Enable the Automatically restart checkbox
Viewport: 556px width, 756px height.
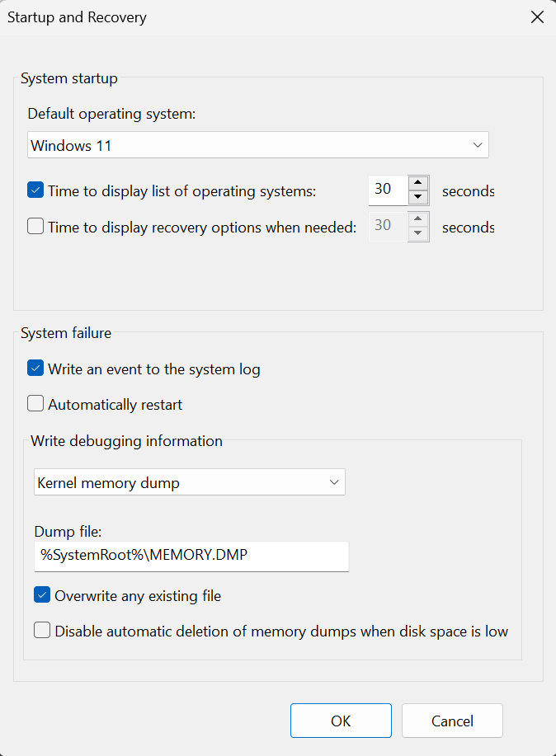(35, 404)
